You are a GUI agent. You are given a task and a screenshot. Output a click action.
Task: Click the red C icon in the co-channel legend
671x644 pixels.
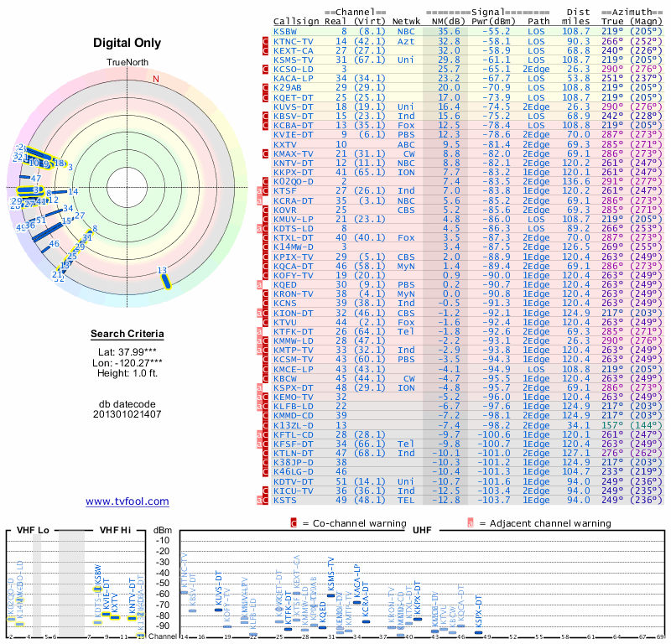[x=294, y=523]
